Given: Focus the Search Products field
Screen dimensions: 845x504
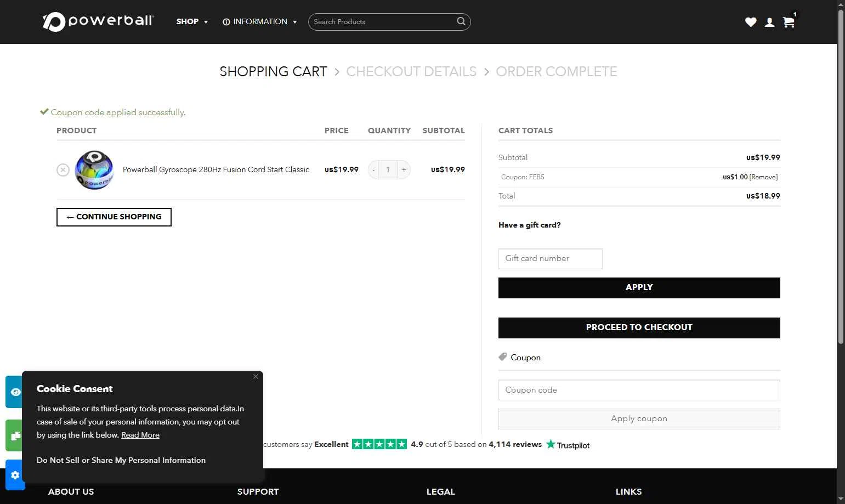Looking at the screenshot, I should [384, 22].
